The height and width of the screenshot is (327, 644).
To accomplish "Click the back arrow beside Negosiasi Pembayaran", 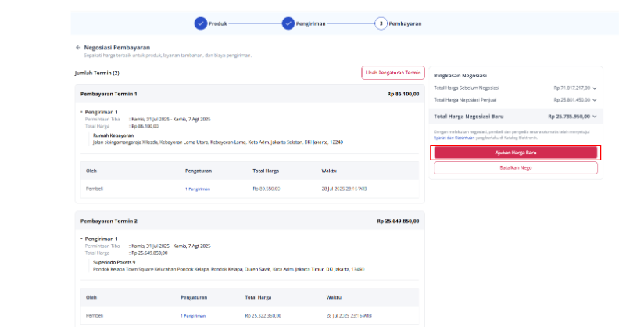I will (x=78, y=47).
